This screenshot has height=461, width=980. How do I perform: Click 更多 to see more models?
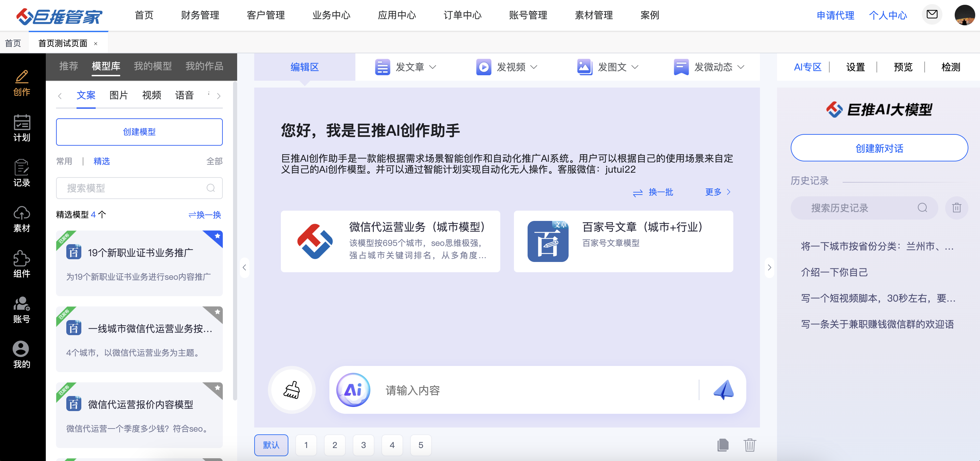[x=718, y=192]
